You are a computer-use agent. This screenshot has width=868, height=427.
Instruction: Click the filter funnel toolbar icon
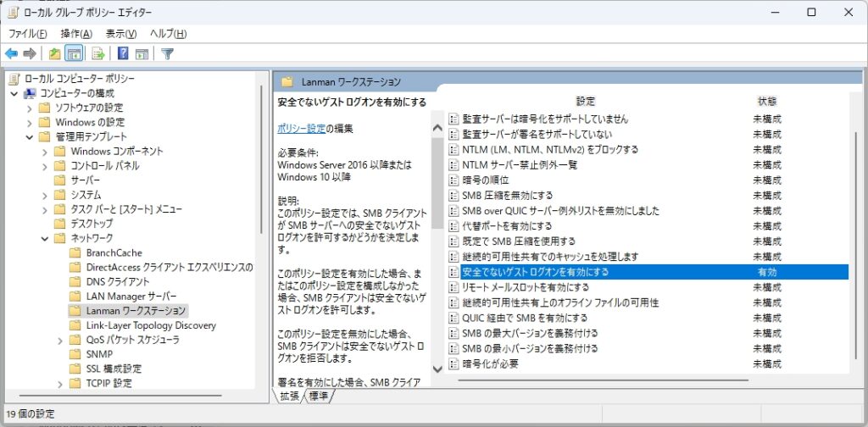[x=167, y=54]
